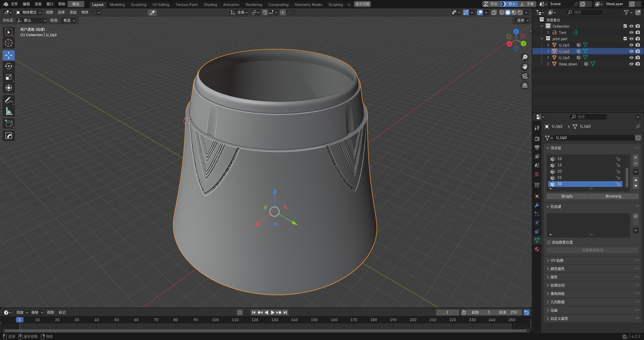Click the 结束 end frame field
Image resolution: width=644 pixels, height=340 pixels.
(x=508, y=312)
